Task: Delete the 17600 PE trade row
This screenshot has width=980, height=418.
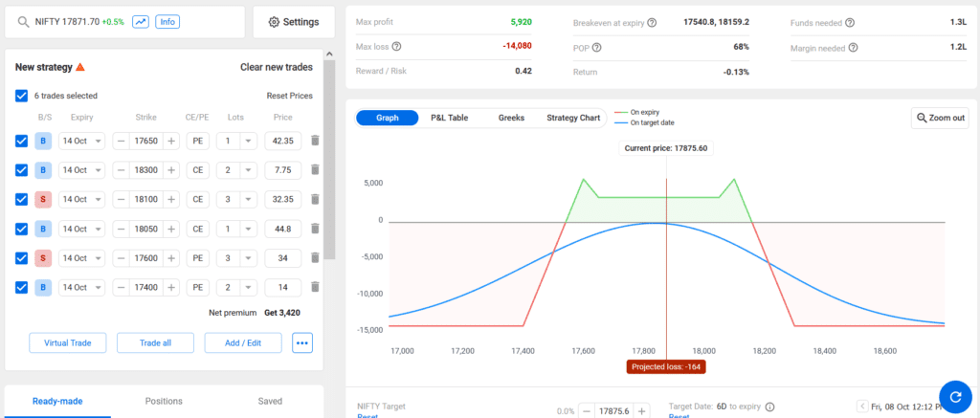Action: coord(315,257)
